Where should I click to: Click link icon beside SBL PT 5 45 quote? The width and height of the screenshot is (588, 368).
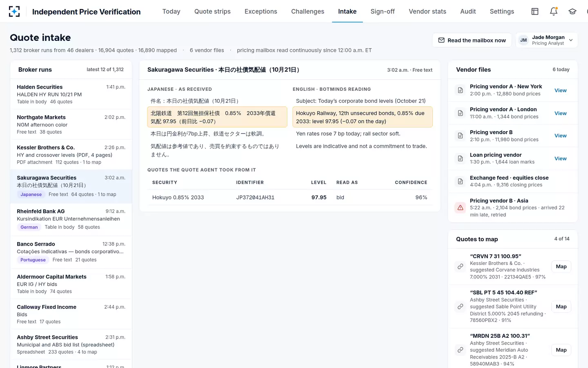(460, 307)
